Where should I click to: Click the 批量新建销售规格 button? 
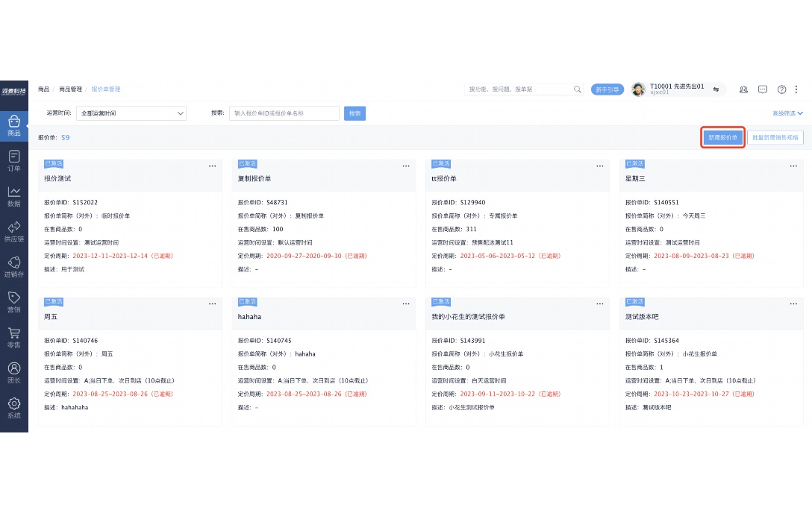coord(775,137)
